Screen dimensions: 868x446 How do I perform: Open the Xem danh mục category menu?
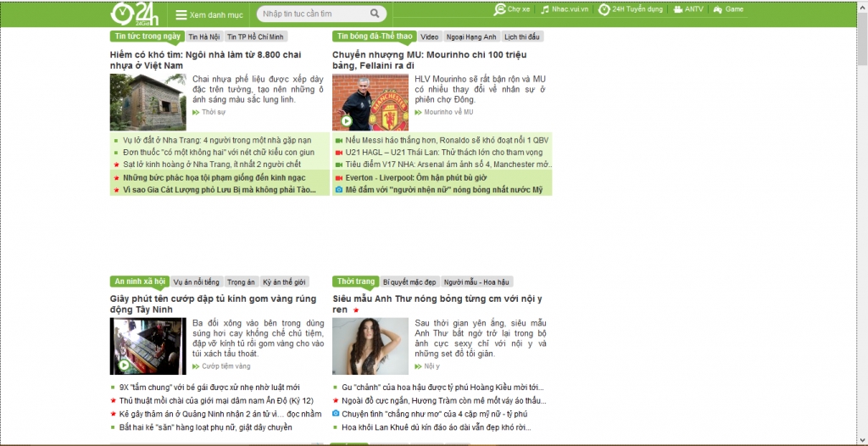click(212, 15)
